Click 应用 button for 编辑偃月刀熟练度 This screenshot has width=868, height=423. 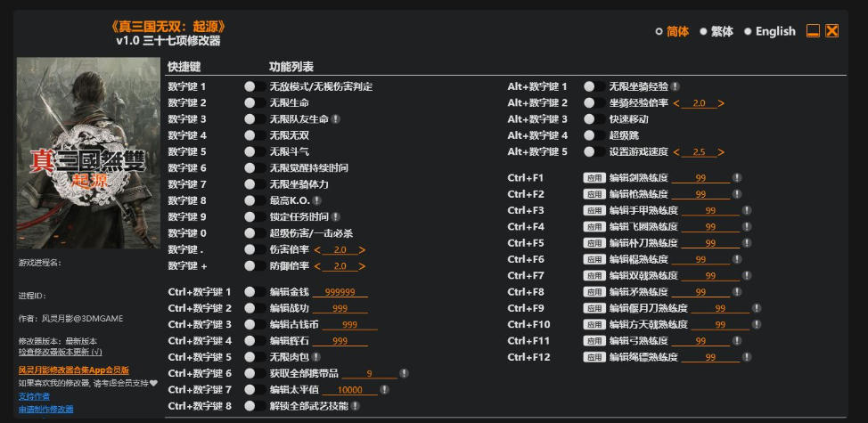click(x=594, y=308)
